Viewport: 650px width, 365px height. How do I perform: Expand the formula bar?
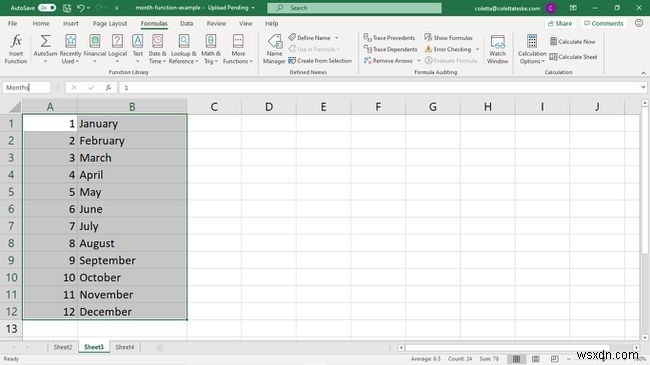[643, 87]
